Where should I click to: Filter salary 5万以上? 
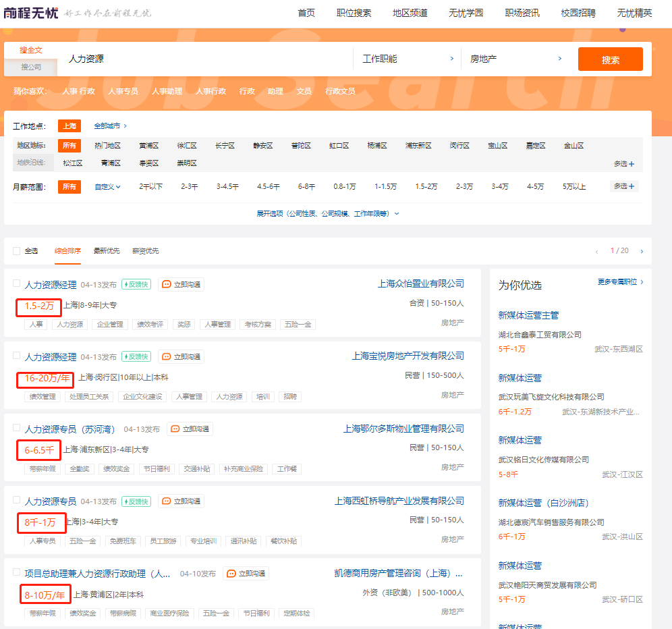pyautogui.click(x=574, y=187)
